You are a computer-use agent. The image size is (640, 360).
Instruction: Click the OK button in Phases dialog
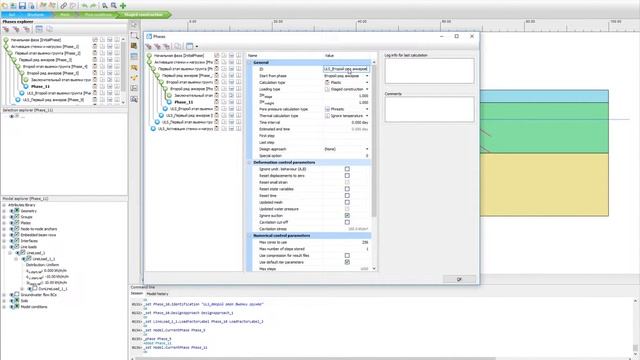click(459, 279)
